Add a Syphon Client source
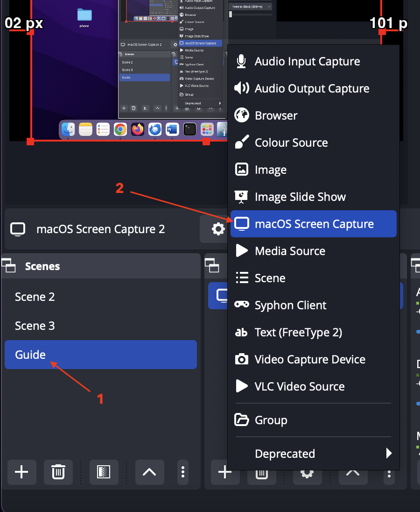The height and width of the screenshot is (512, 420). point(314,306)
